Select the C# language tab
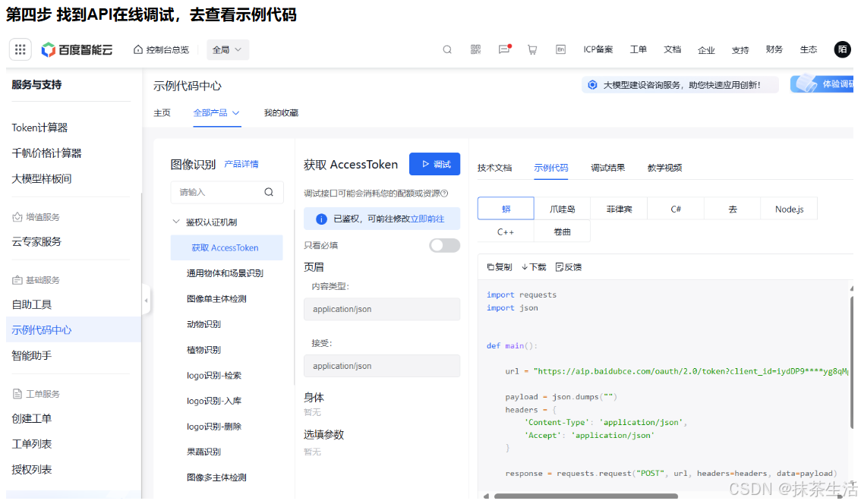The width and height of the screenshot is (861, 504). 676,209
